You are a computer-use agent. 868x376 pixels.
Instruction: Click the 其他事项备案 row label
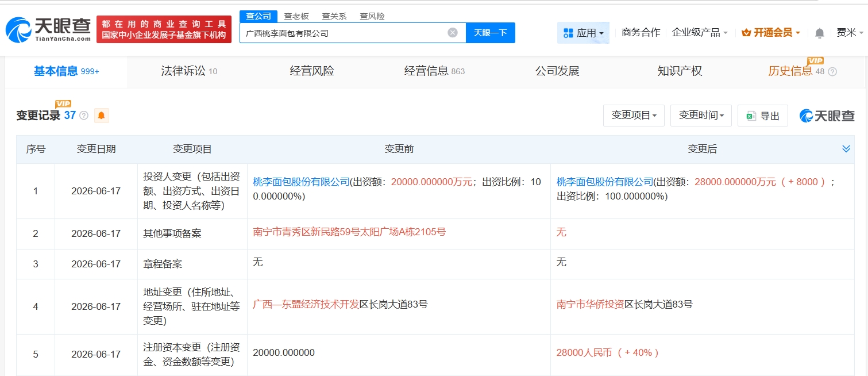pos(172,234)
